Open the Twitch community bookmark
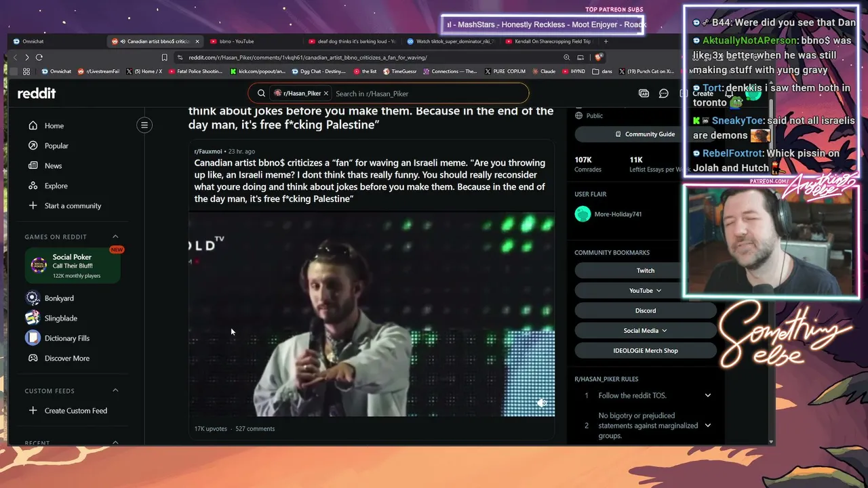The height and width of the screenshot is (488, 868). (646, 270)
